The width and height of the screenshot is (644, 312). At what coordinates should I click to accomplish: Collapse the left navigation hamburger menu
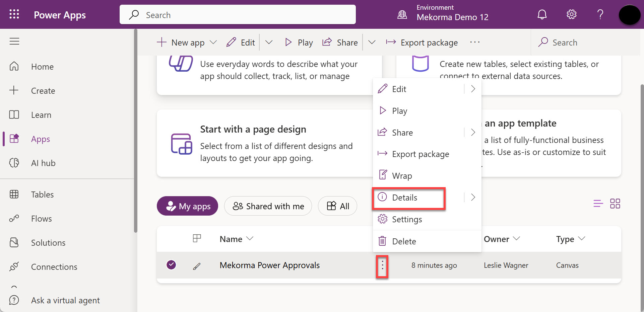point(14,42)
